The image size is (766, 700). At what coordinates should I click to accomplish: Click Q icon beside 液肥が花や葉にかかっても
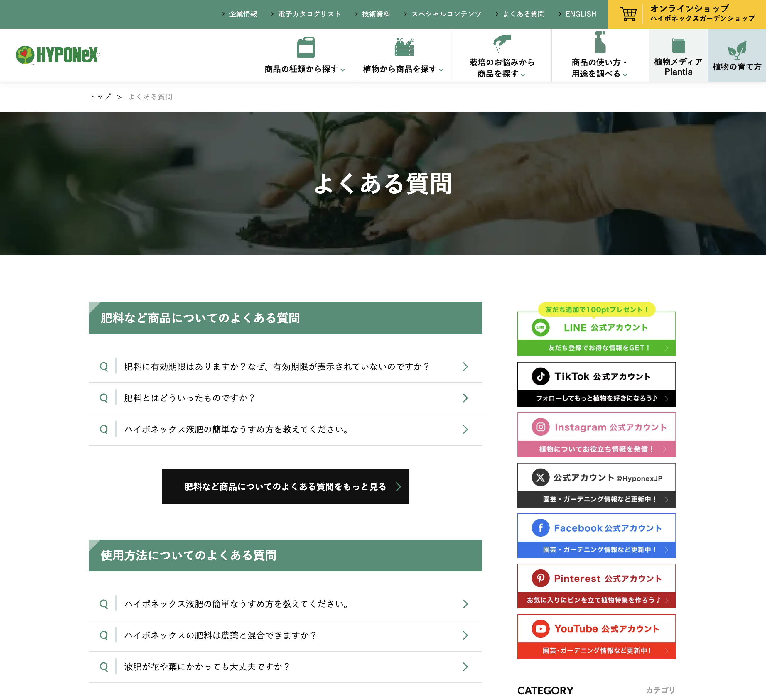coord(104,667)
